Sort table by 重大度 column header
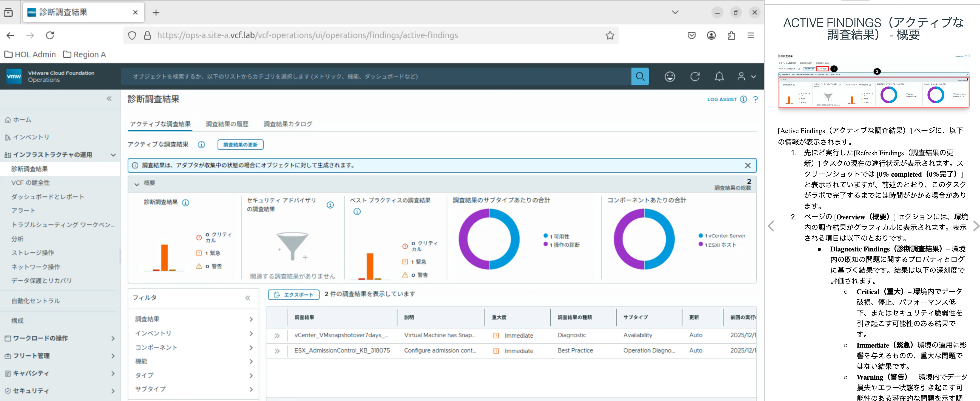980x401 pixels. 499,317
